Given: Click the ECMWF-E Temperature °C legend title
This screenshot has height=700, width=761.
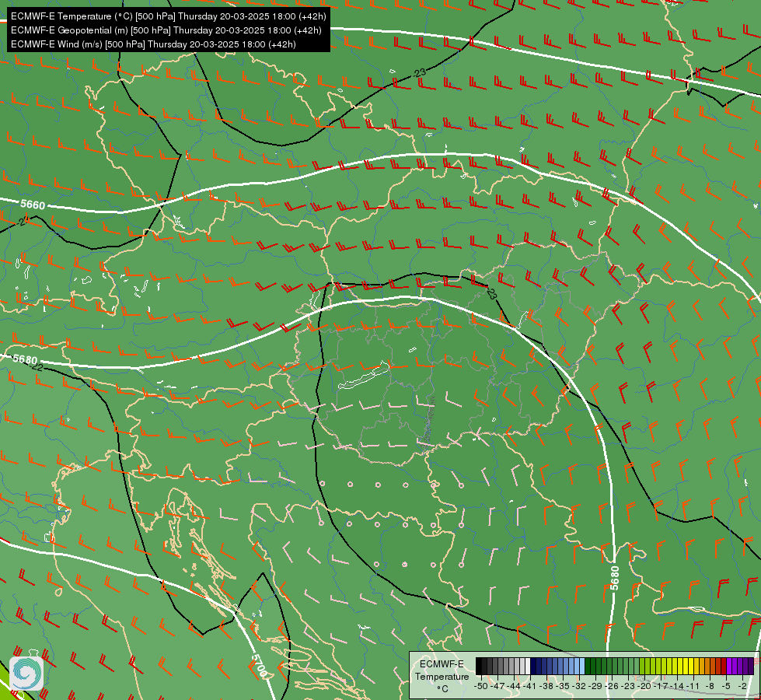Looking at the screenshot, I should click(442, 676).
